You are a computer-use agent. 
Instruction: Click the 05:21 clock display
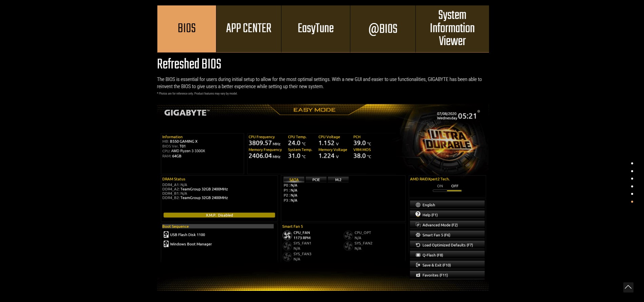pyautogui.click(x=467, y=116)
